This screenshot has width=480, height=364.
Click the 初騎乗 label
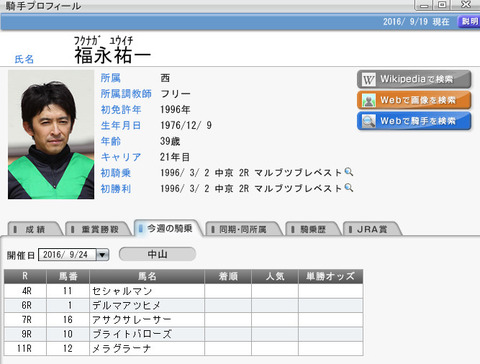pos(116,173)
